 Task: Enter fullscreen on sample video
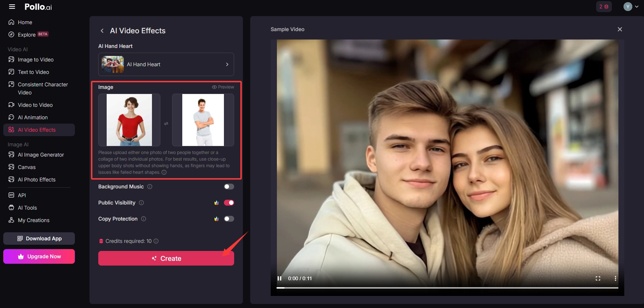pyautogui.click(x=598, y=278)
